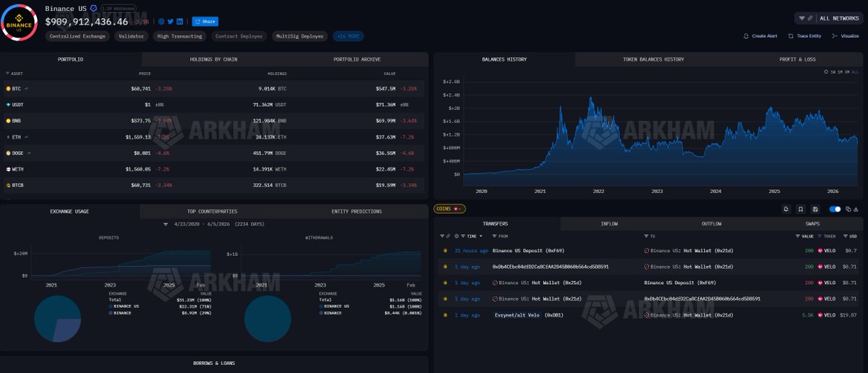Switch to the Portfolio tab
The width and height of the screenshot is (868, 373).
click(x=71, y=59)
